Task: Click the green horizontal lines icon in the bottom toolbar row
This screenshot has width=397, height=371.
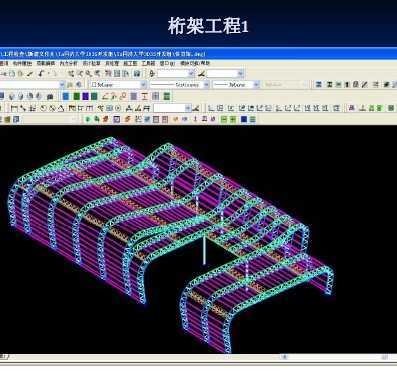Action: tap(253, 119)
